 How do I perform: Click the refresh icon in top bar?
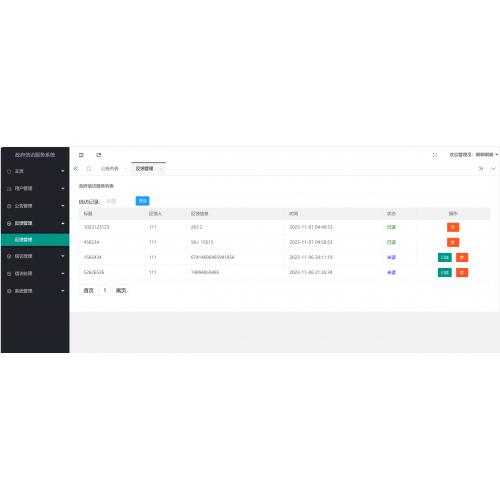pos(99,155)
